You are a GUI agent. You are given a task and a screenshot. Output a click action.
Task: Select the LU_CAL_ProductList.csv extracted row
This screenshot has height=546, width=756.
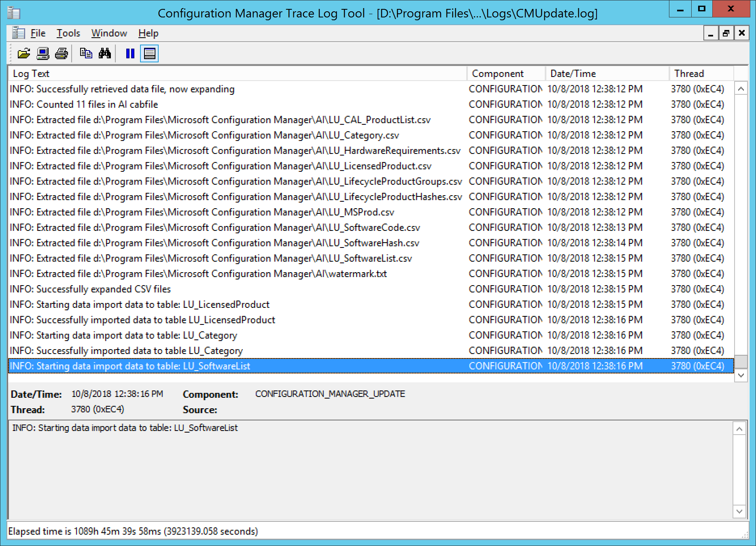pyautogui.click(x=371, y=119)
